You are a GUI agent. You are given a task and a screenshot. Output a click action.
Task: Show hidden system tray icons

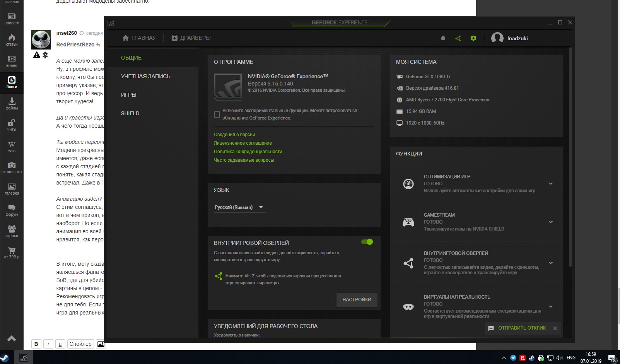pos(504,358)
